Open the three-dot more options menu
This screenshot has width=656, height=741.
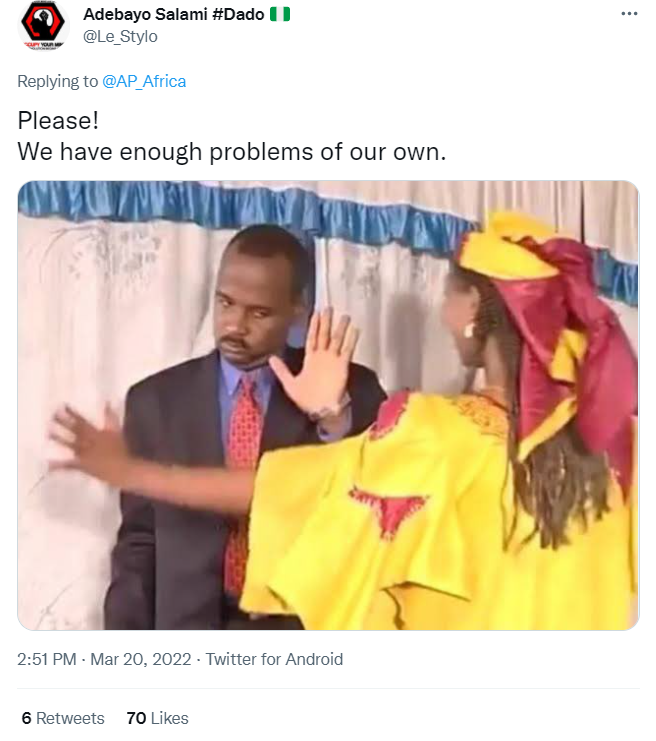629,14
